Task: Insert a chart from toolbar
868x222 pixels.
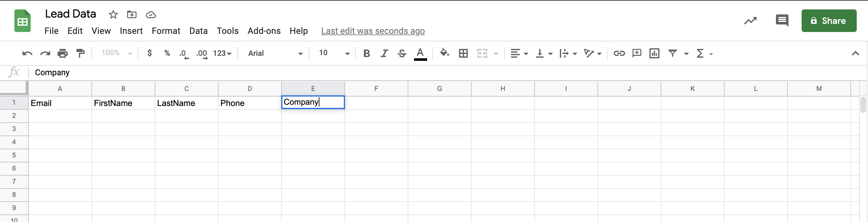Action: 654,53
